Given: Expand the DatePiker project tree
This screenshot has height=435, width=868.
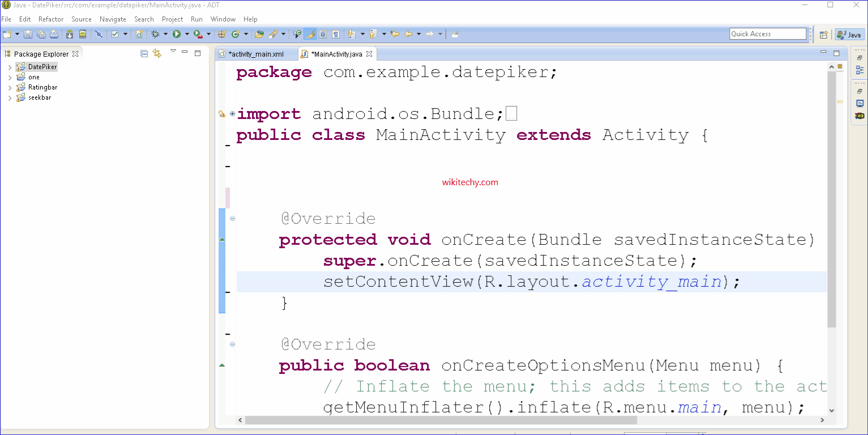Looking at the screenshot, I should tap(10, 67).
